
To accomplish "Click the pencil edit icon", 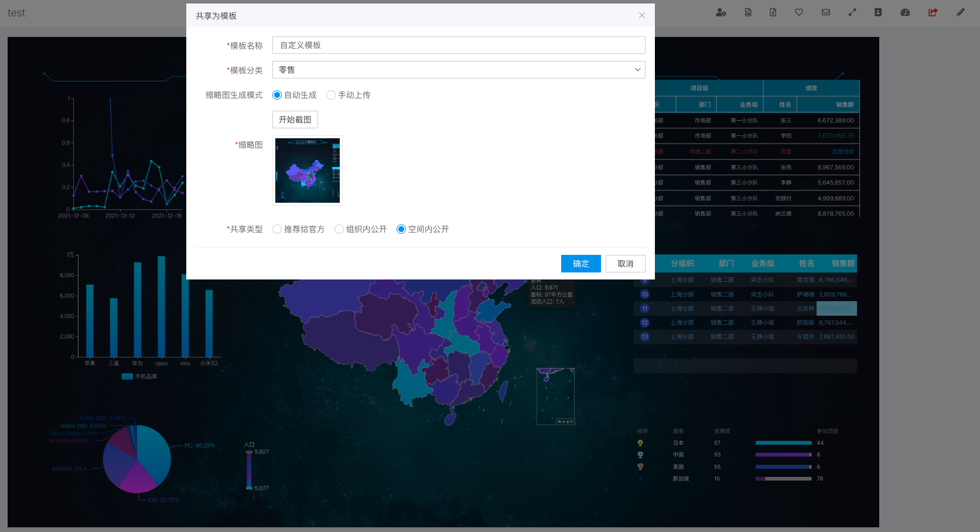I will (x=961, y=12).
